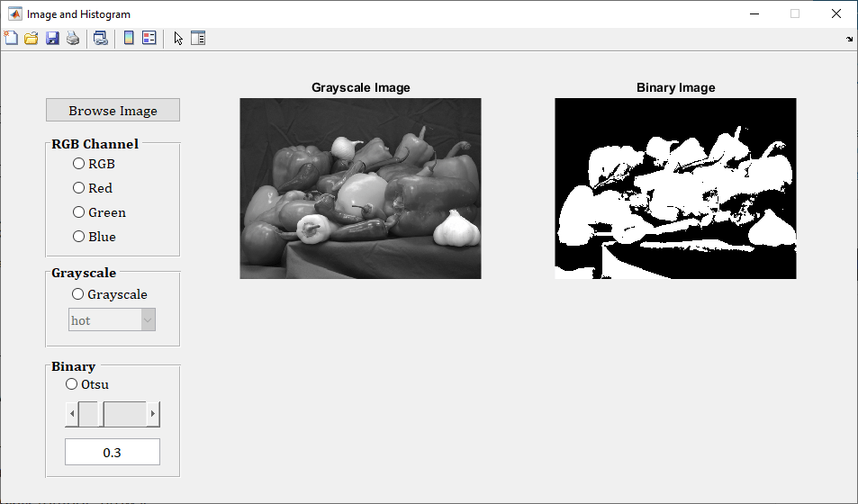Open the Property Inspector icon
This screenshot has height=504, width=858.
coord(198,38)
